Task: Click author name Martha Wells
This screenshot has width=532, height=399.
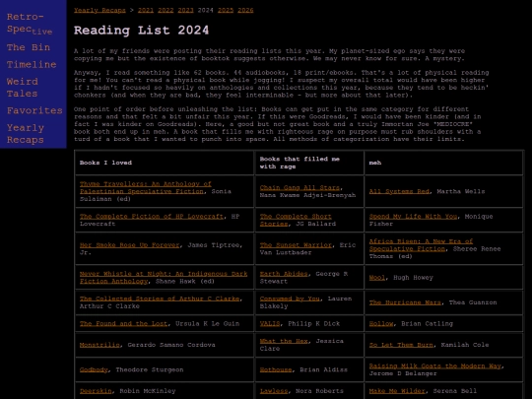Action: pos(461,191)
